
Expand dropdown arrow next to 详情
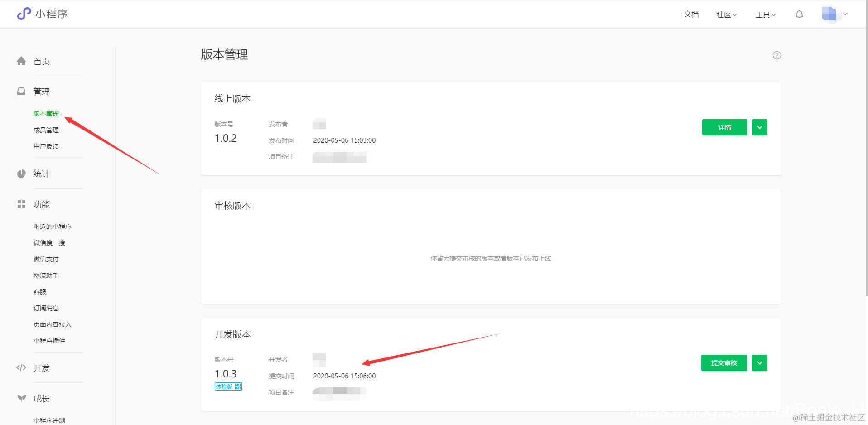[760, 127]
